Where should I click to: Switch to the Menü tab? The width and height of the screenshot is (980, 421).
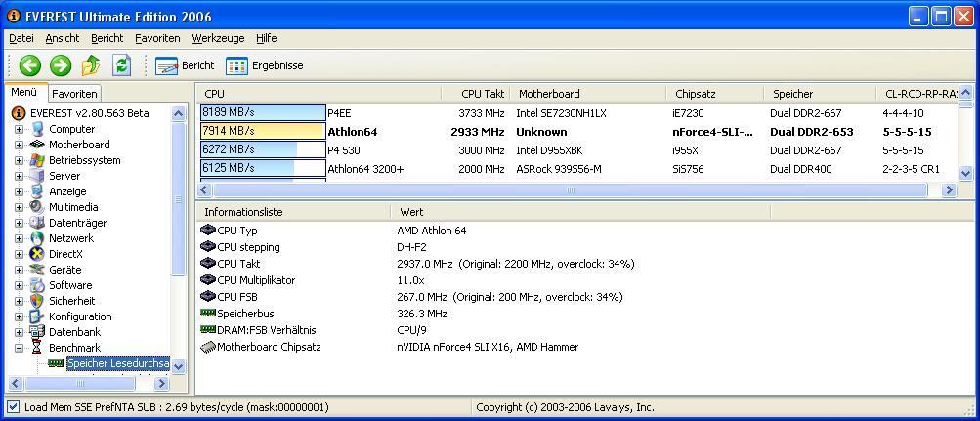coord(24,93)
